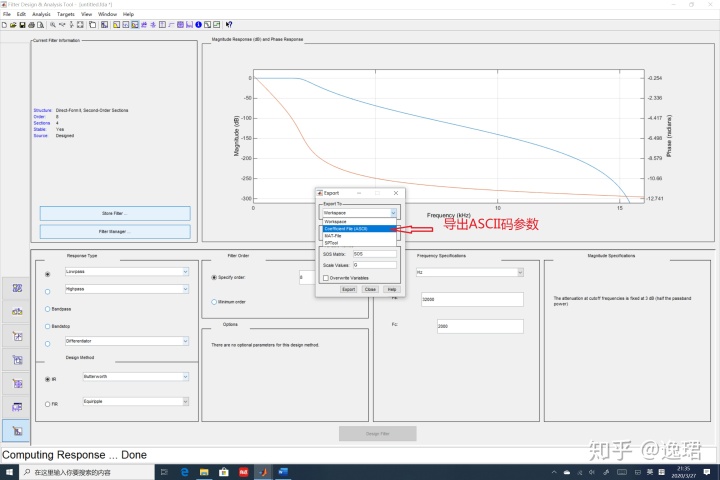Open the Analysis menu
Screen dimensions: 720x480
[41, 14]
